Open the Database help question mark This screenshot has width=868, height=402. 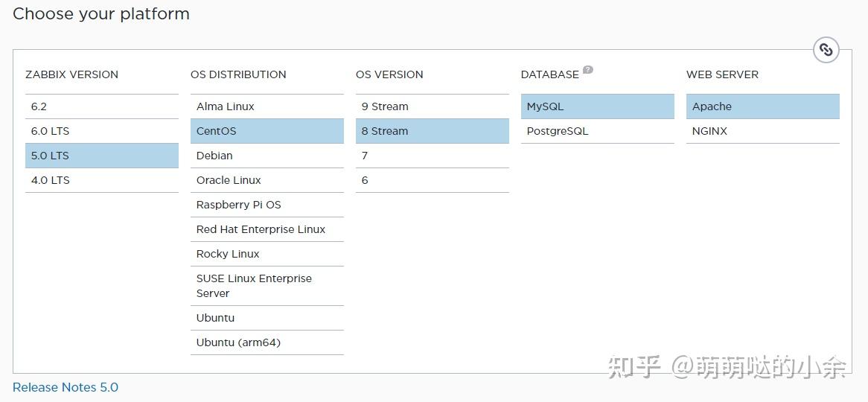588,70
